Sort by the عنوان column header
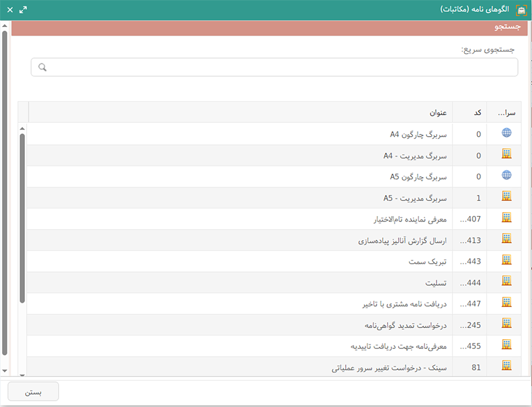 [240, 112]
